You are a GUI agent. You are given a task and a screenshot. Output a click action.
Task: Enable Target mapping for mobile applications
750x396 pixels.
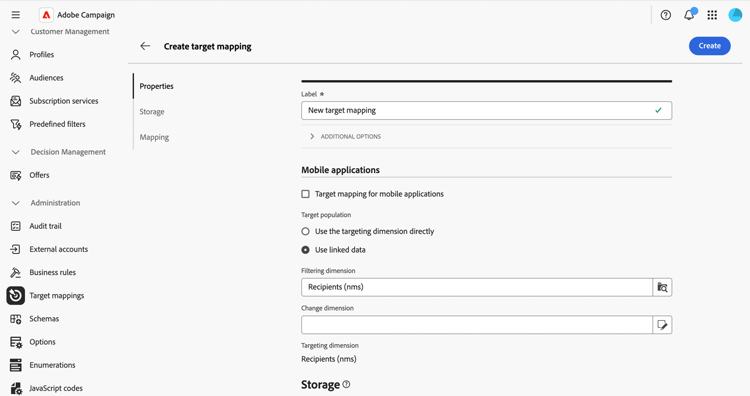[305, 194]
